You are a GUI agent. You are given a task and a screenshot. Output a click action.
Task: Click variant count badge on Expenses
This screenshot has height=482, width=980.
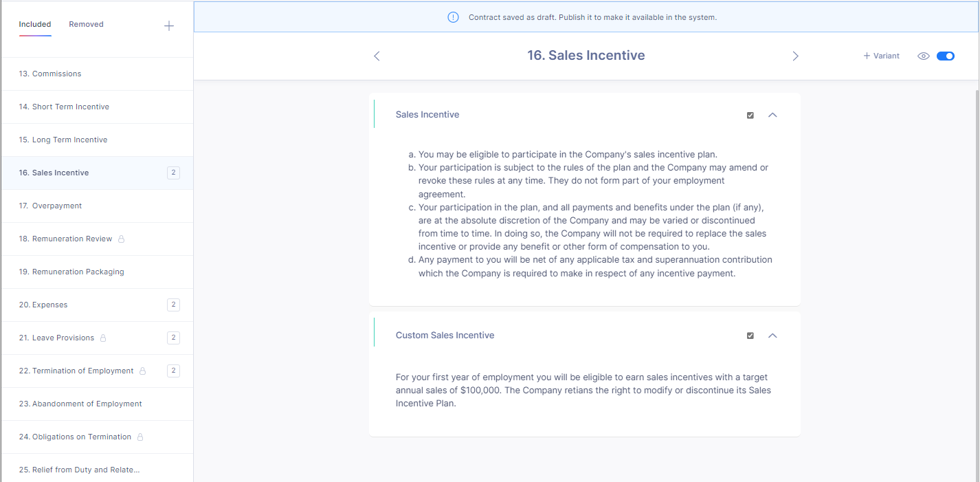point(173,305)
